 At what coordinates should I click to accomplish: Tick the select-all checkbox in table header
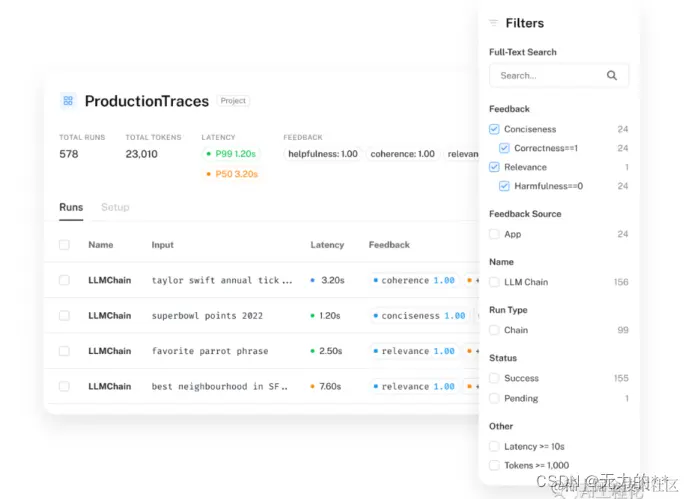point(64,245)
